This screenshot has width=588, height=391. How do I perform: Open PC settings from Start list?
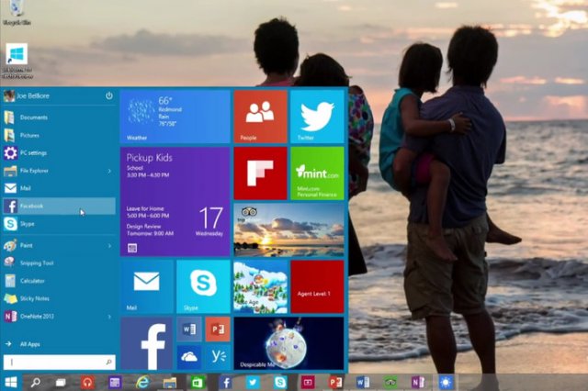59,152
